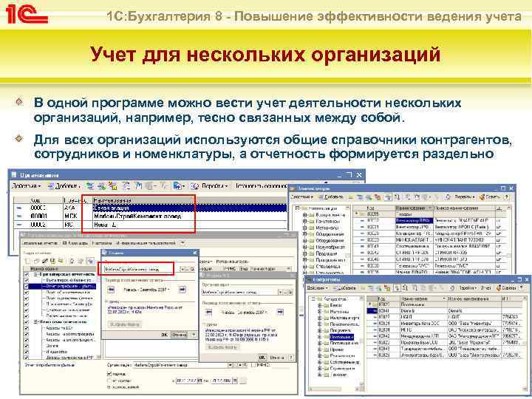Select Поставщики folder in Контрагенты tree

tap(341, 337)
